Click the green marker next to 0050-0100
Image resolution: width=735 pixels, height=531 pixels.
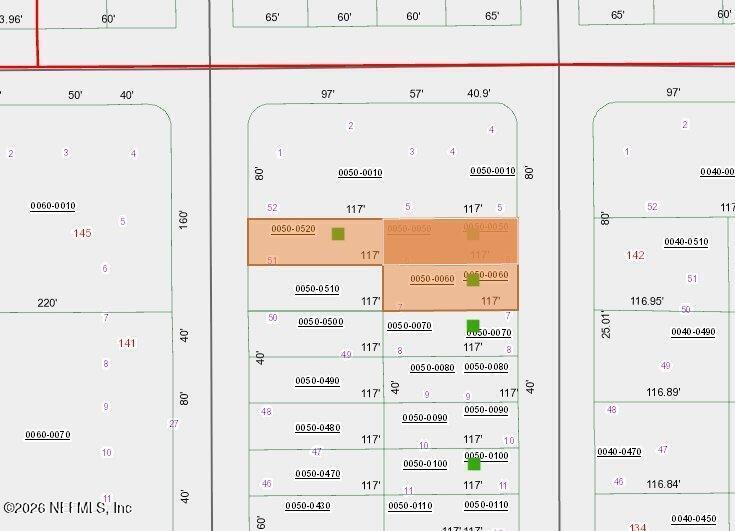pos(474,464)
